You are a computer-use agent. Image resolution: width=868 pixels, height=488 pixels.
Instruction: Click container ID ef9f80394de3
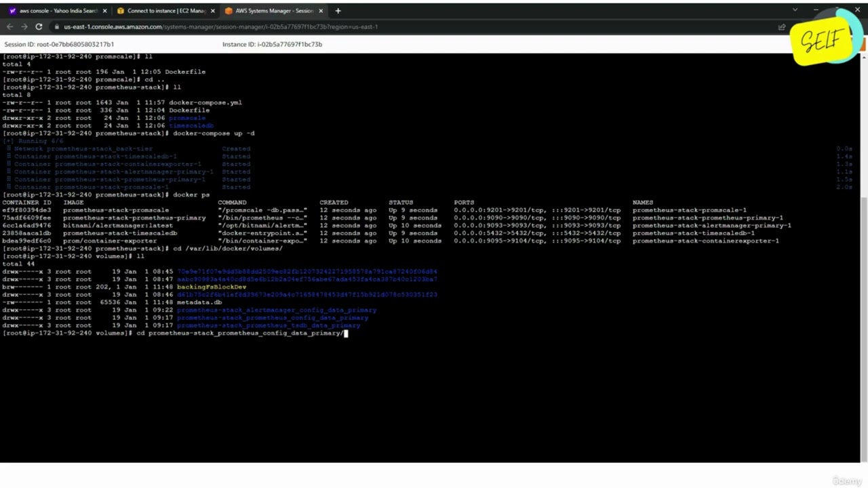point(26,210)
